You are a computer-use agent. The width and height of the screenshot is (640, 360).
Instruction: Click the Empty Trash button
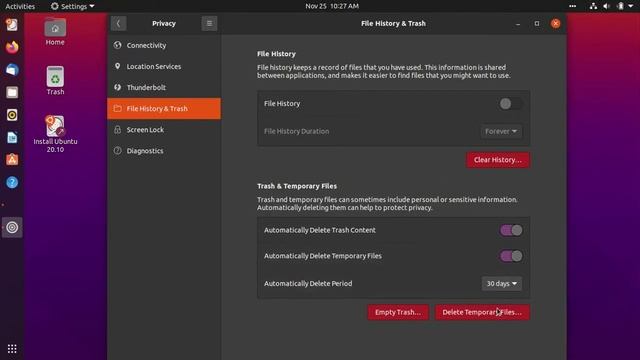[x=398, y=312]
